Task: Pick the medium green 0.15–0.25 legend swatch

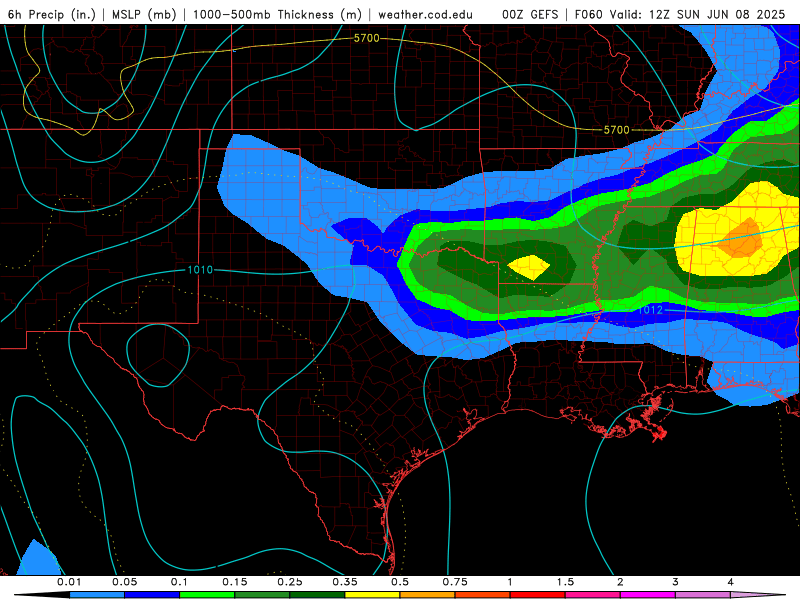Action: pos(262,595)
